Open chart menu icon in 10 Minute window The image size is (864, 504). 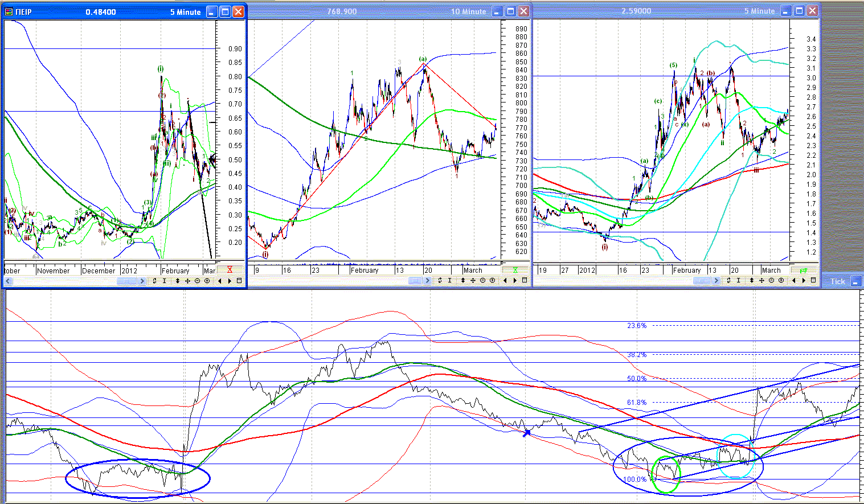[525, 280]
